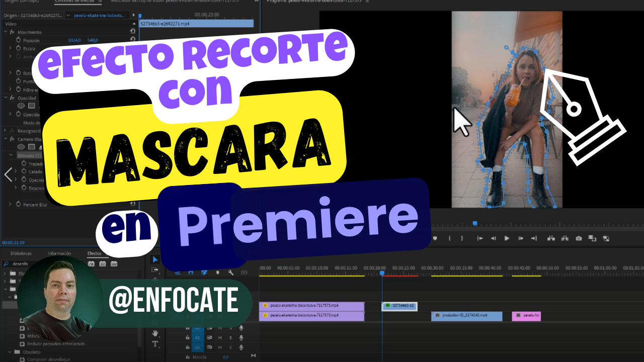Toggle Linked Selection in the timeline header

[204, 273]
